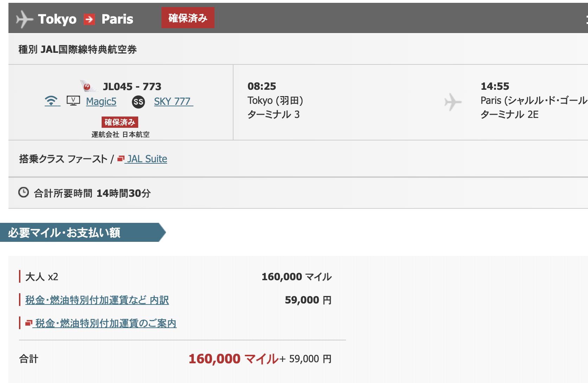The height and width of the screenshot is (383, 588).
Task: Click the SS seat-type badge icon
Action: [x=138, y=102]
